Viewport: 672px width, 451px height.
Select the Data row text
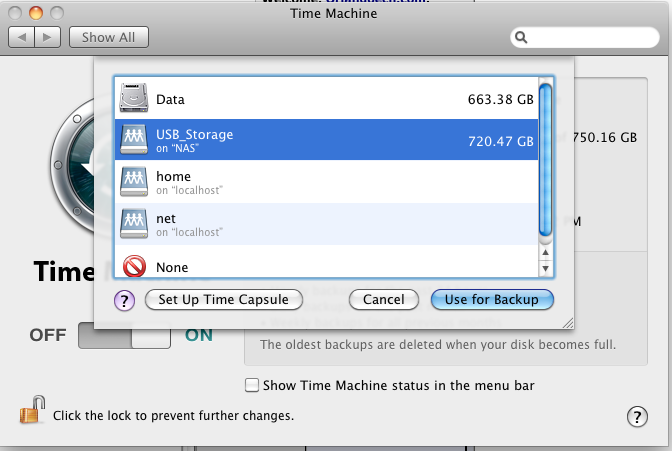(170, 99)
